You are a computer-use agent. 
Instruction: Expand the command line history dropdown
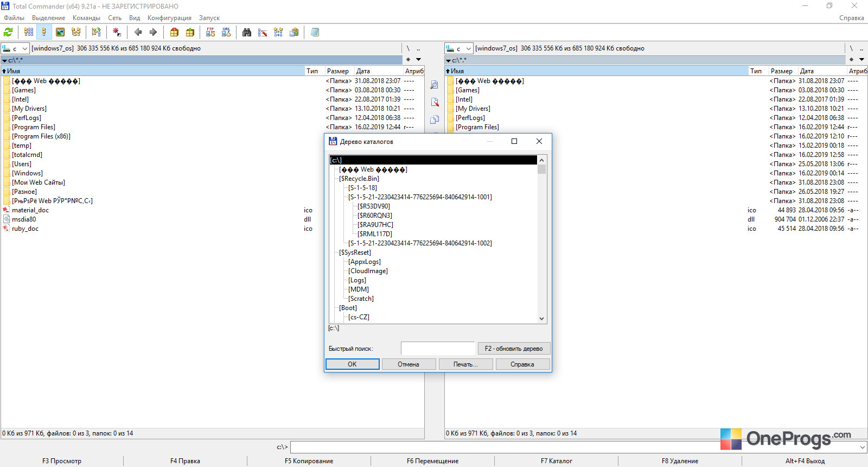(x=863, y=447)
